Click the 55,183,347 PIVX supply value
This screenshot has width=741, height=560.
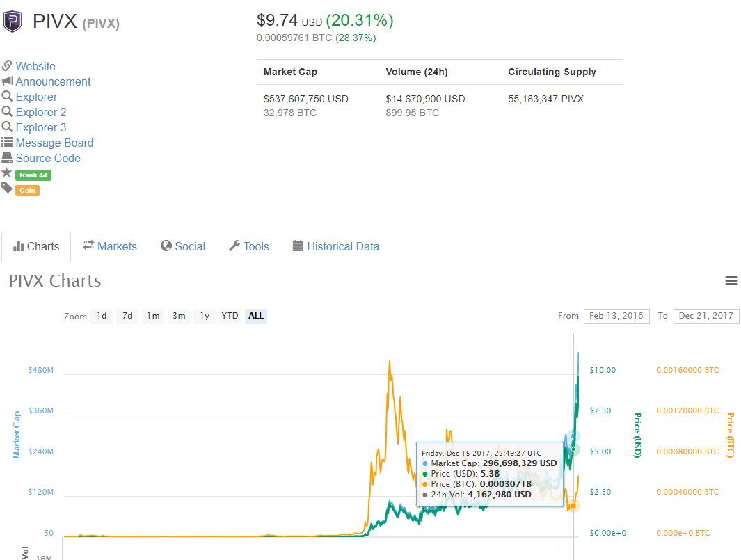(545, 99)
